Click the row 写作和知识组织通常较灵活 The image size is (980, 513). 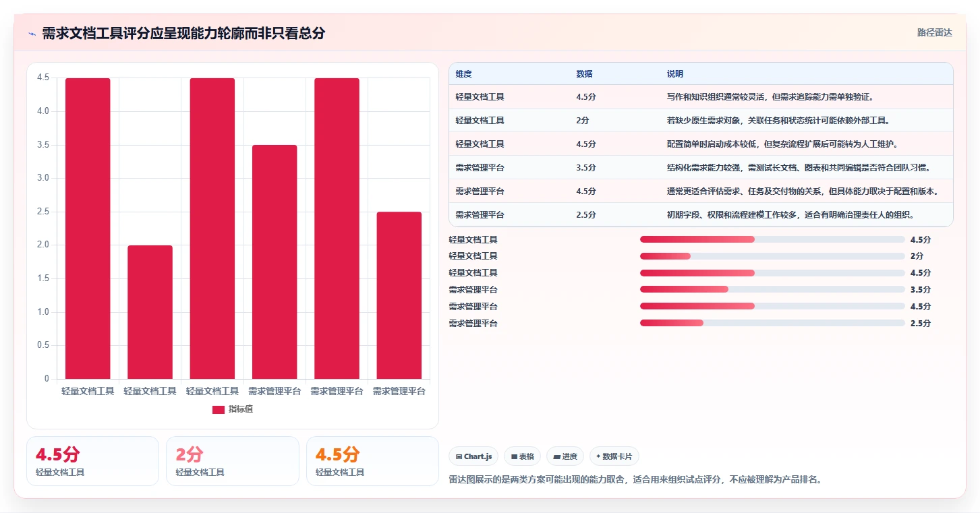point(701,97)
